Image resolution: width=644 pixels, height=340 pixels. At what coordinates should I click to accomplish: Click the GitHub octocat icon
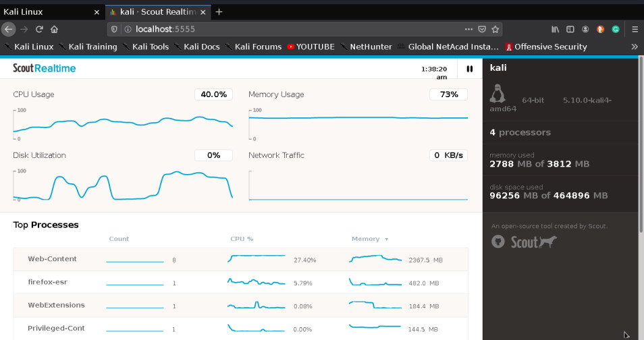pyautogui.click(x=498, y=242)
